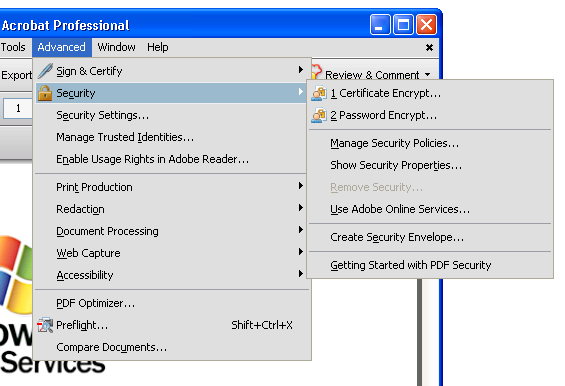Click the Preflight icon in menu
The height and width of the screenshot is (386, 565).
(45, 325)
